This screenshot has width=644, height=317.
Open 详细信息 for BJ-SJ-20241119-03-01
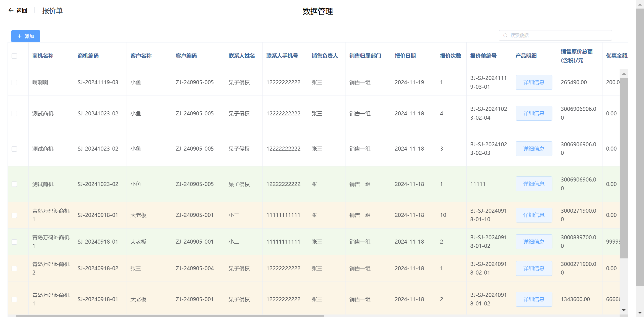534,82
